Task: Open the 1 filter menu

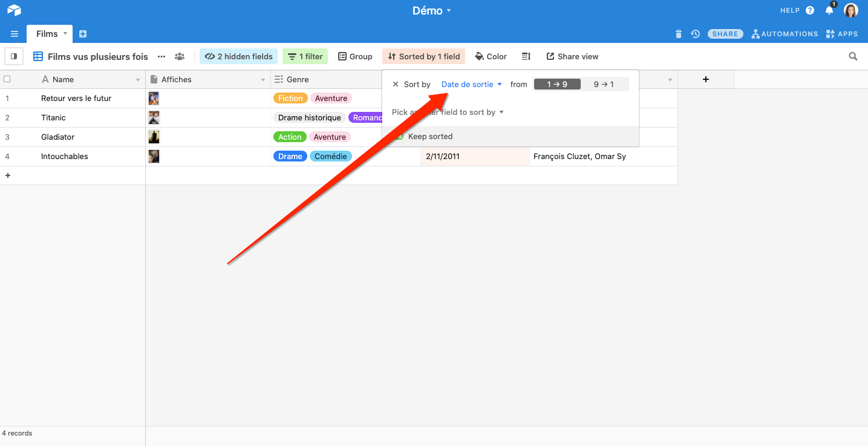Action: [x=305, y=56]
